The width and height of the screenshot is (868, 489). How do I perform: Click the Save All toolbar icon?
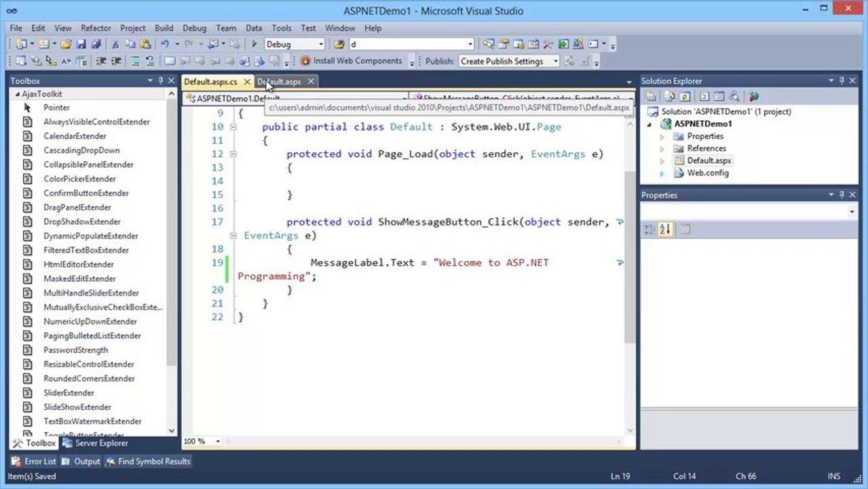click(96, 44)
